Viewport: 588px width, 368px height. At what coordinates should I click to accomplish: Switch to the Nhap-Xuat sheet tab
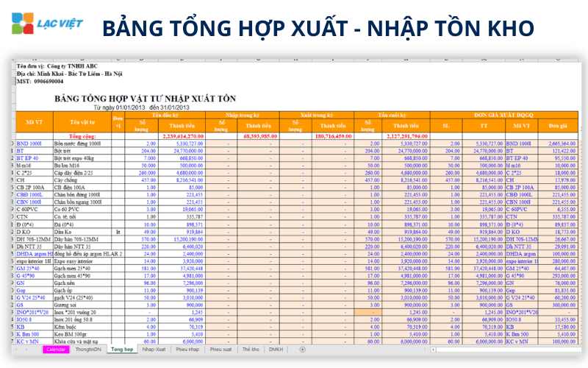click(154, 349)
